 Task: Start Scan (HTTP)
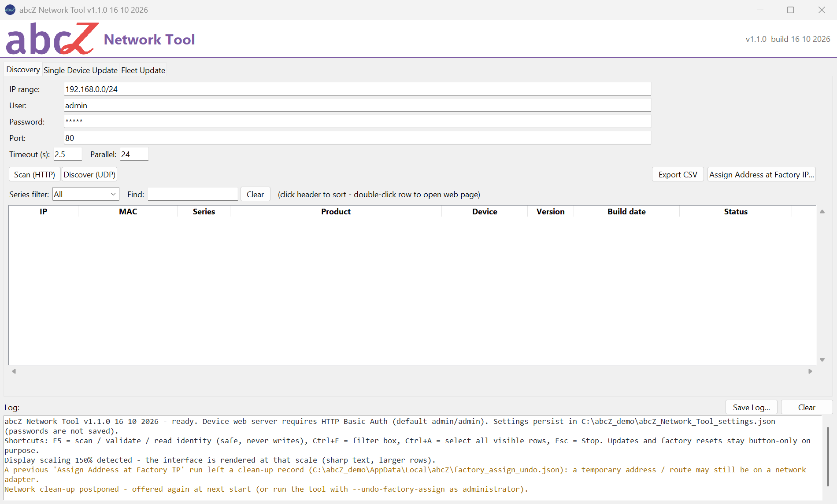[x=34, y=174]
